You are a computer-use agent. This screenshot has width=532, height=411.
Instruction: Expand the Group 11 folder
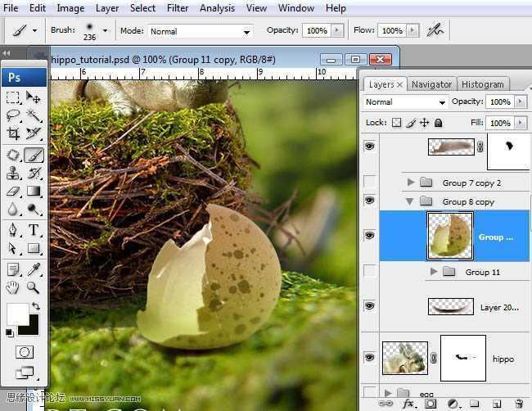point(434,272)
